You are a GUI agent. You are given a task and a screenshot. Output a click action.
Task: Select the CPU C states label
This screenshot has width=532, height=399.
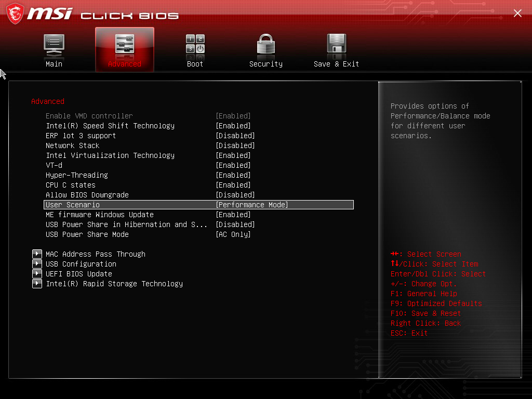70,185
